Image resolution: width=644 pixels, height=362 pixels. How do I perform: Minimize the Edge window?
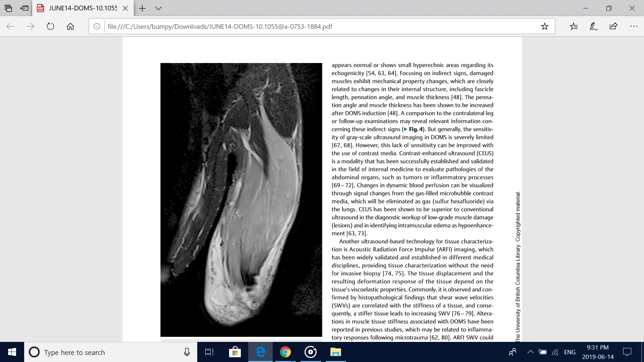tap(586, 8)
